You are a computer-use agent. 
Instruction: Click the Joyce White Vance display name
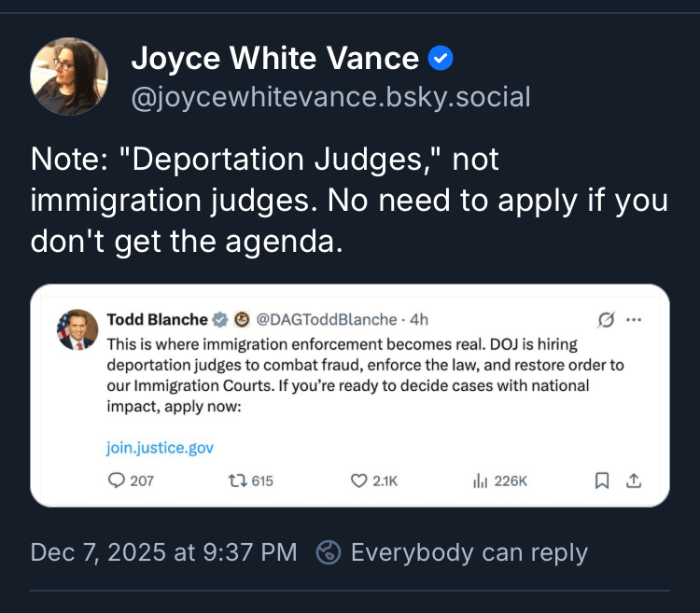coord(274,60)
